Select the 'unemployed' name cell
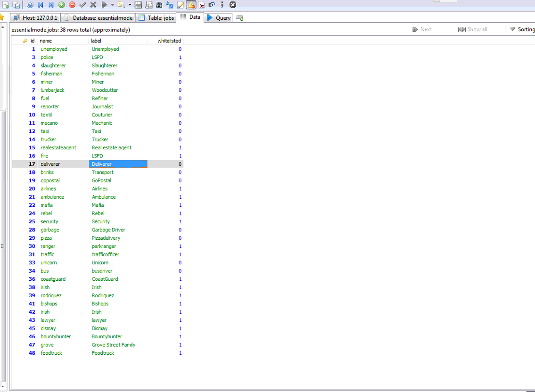Image resolution: width=535 pixels, height=392 pixels. pos(63,49)
